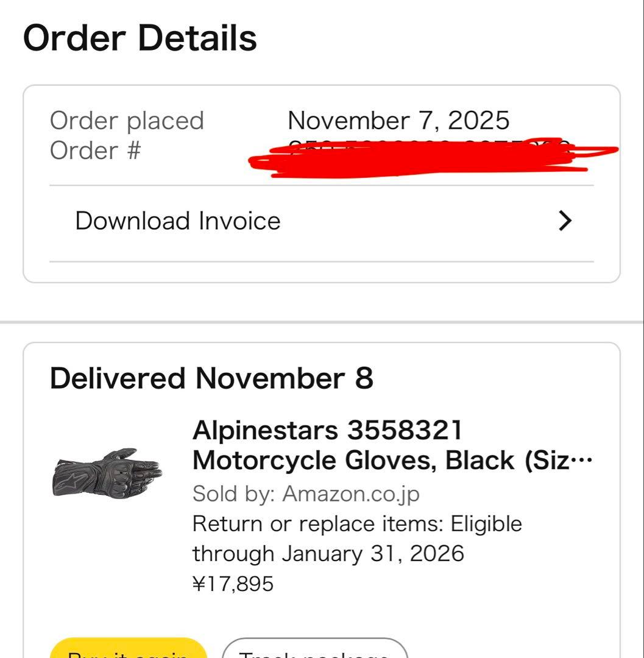Tap the black motorcycle glove thumbnail
The width and height of the screenshot is (644, 658).
107,472
